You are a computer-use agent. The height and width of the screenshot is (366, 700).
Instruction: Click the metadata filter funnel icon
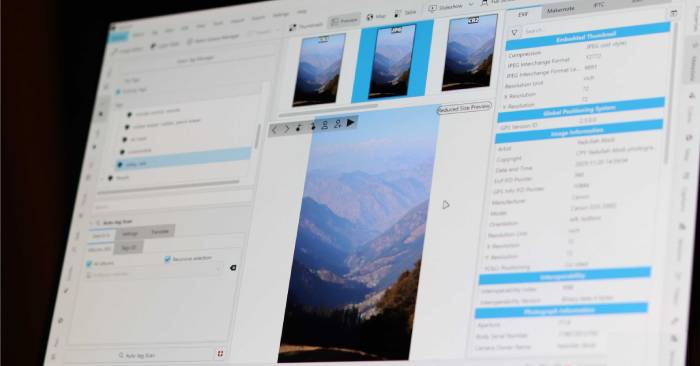pos(514,33)
